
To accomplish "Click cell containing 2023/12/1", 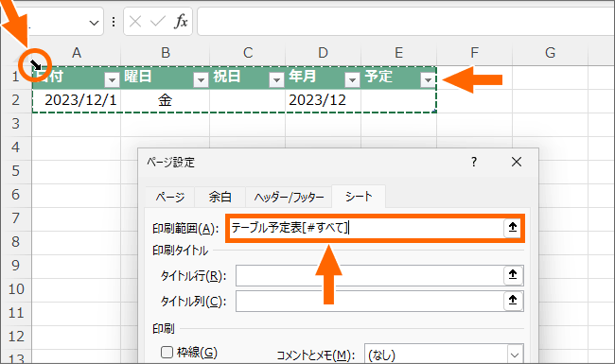I will click(77, 100).
